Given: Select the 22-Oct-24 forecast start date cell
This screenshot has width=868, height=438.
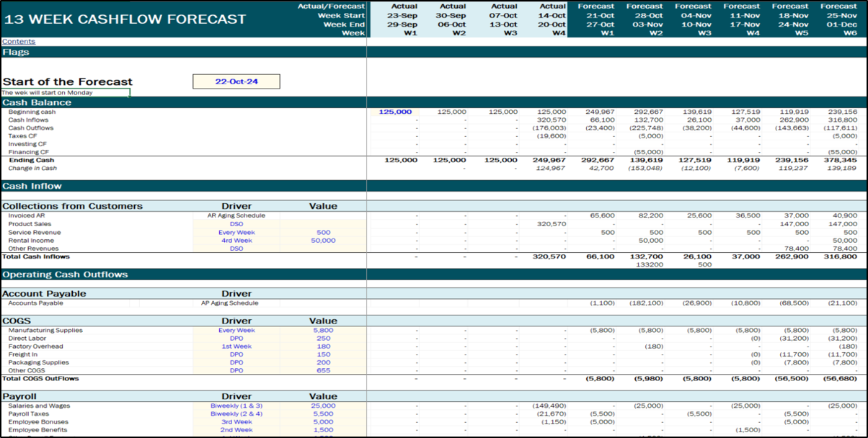Looking at the screenshot, I should (236, 81).
